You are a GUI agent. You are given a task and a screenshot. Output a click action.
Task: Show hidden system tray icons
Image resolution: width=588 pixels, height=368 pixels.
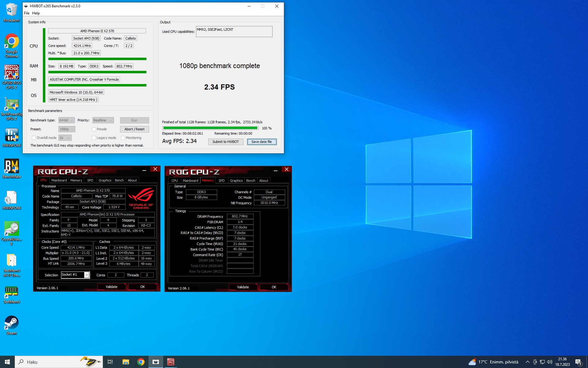click(527, 362)
